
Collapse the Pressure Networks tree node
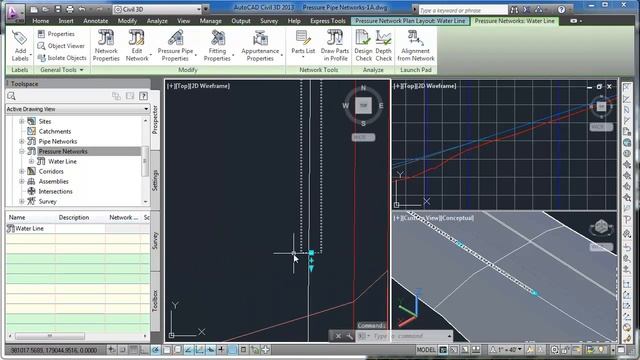tap(22, 151)
